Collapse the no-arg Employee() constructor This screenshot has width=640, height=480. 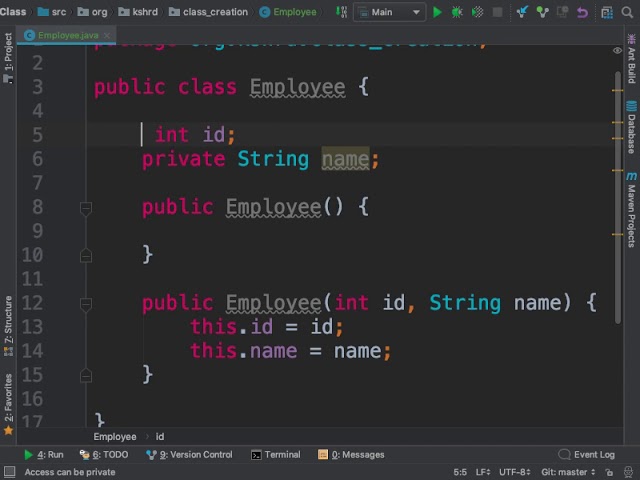[x=86, y=208]
